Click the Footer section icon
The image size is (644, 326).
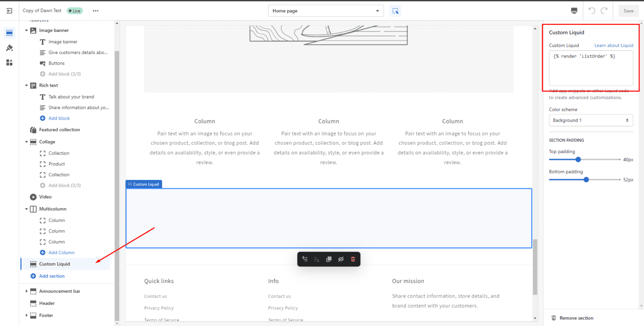click(x=33, y=316)
